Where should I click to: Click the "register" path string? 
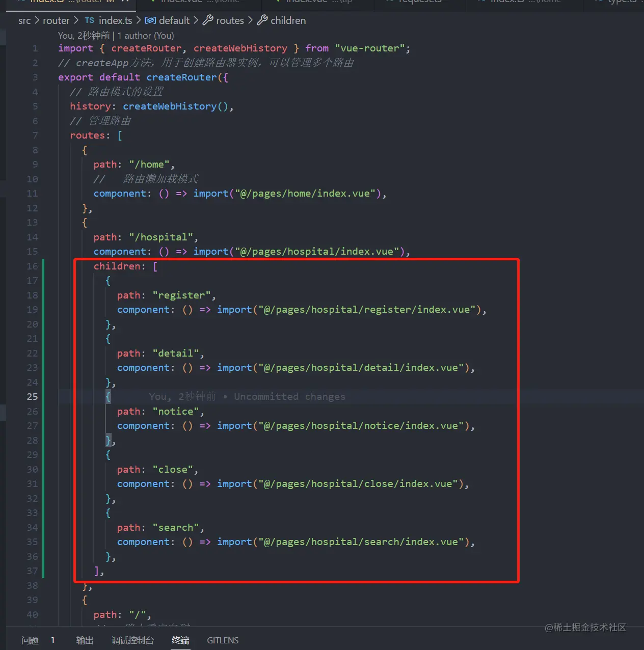coord(182,295)
